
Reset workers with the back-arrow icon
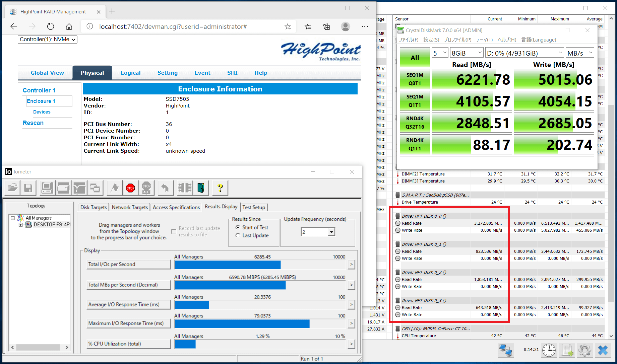point(165,188)
